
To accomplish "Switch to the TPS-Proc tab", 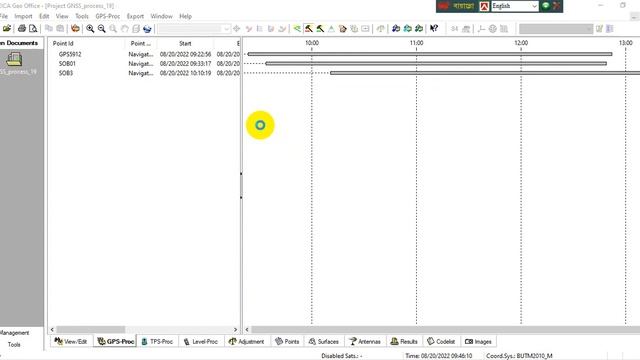I will [x=157, y=341].
